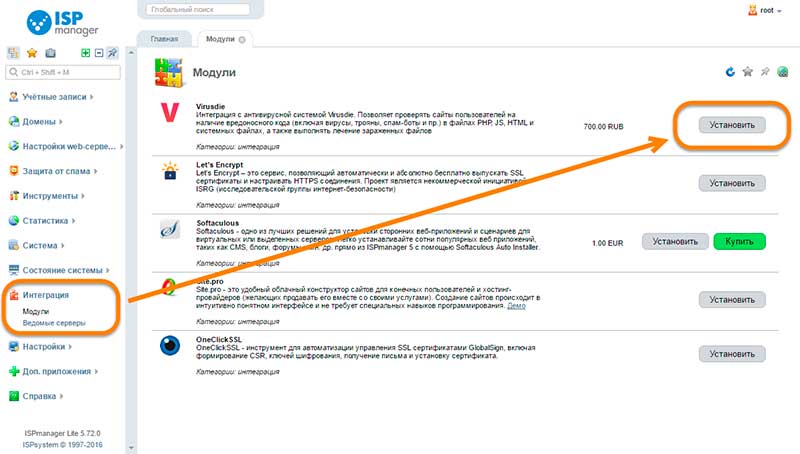800x454 pixels.
Task: Click the pin icon in page header
Action: click(x=765, y=72)
